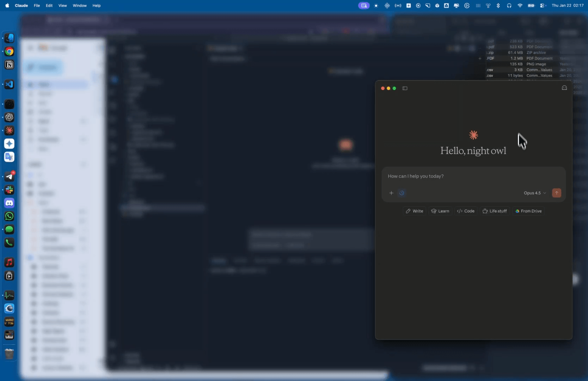Screen dimensions: 588x381
Task: Open the Life stuff suggestion chip
Action: (495, 211)
